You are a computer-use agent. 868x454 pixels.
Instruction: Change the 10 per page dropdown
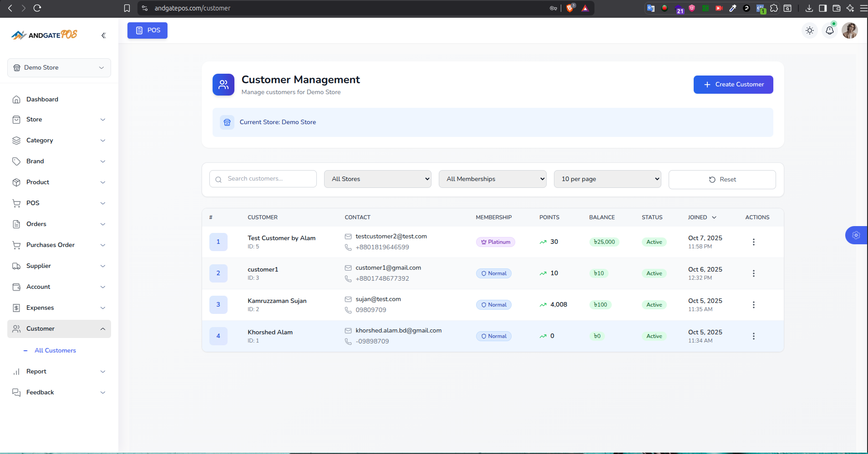pos(607,179)
